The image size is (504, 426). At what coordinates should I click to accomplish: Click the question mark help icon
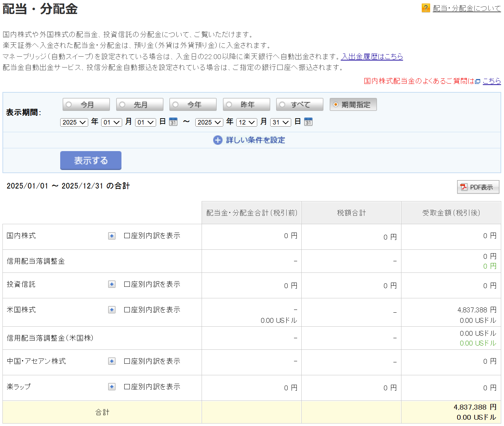coord(426,8)
